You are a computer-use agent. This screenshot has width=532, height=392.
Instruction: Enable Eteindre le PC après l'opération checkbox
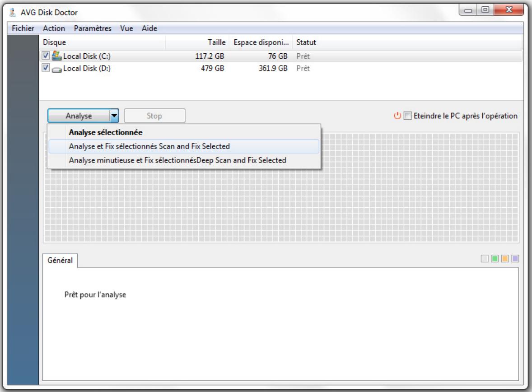click(407, 116)
